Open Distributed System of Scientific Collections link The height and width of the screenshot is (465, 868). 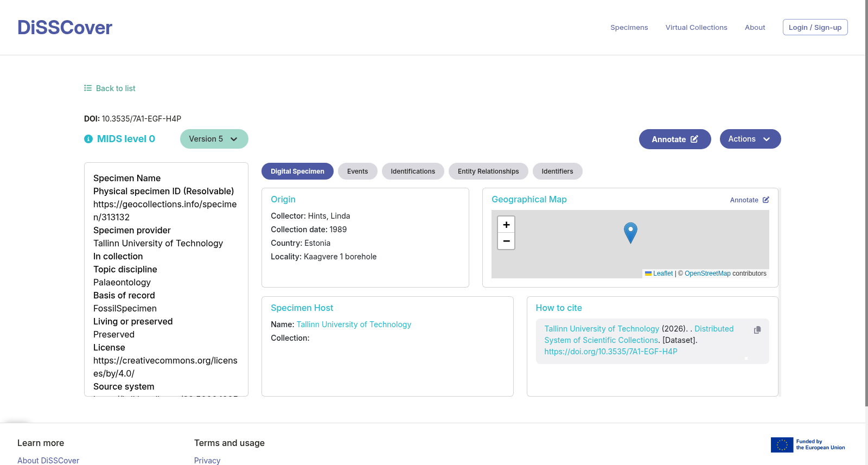click(x=639, y=334)
